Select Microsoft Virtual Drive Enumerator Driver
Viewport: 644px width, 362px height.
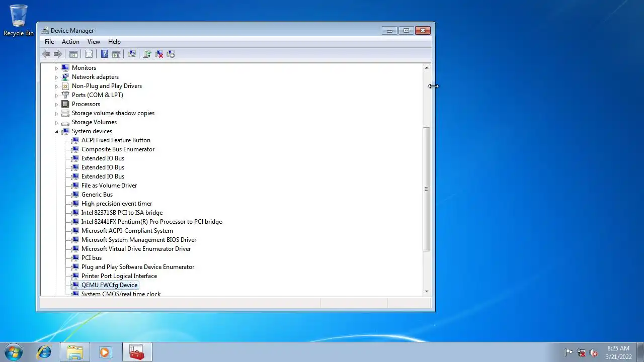[136, 249]
